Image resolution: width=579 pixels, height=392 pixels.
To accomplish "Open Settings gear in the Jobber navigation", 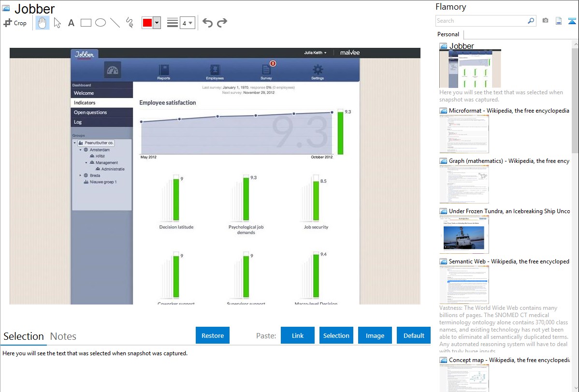I will tap(318, 72).
